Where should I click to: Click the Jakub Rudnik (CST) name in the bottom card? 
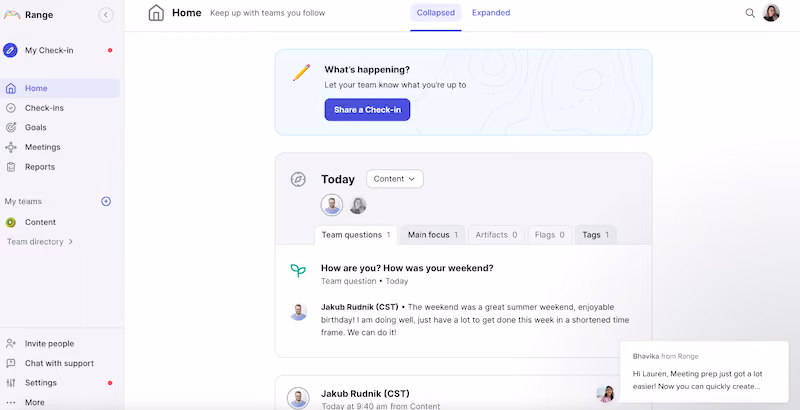(365, 393)
